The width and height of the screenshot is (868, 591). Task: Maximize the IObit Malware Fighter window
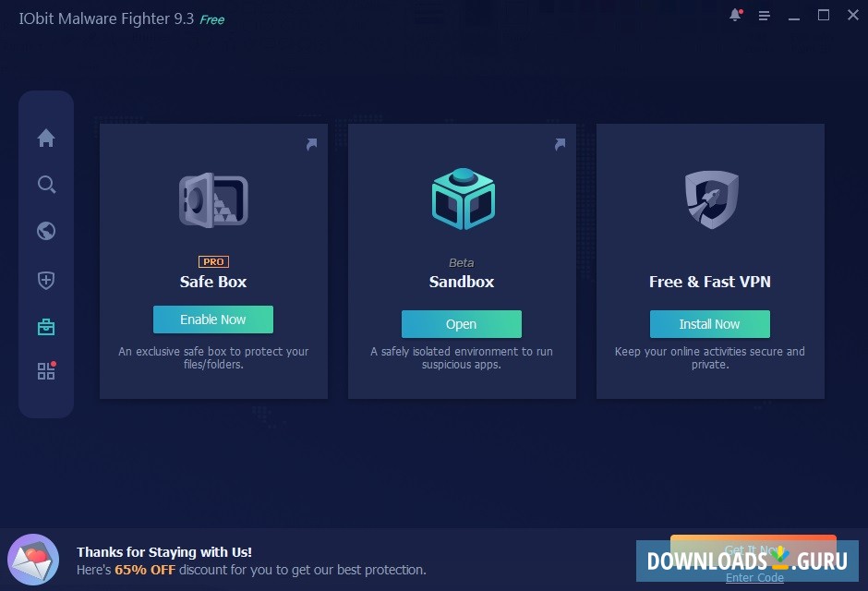click(823, 15)
